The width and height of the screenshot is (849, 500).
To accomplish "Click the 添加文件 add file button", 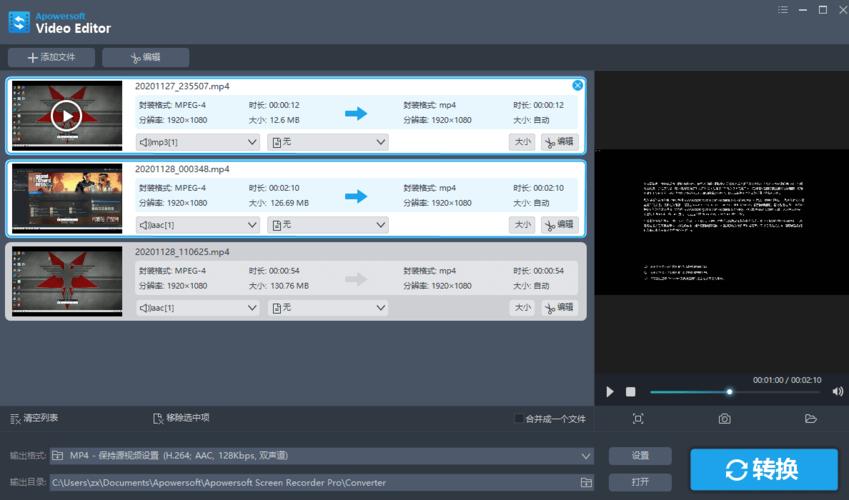I will point(51,57).
